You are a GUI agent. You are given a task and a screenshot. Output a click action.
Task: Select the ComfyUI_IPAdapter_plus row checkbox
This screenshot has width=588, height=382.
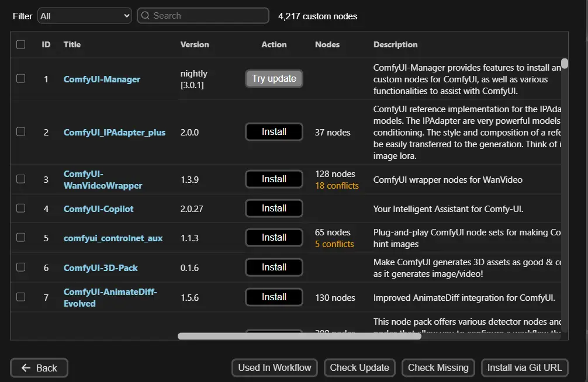[x=21, y=132]
